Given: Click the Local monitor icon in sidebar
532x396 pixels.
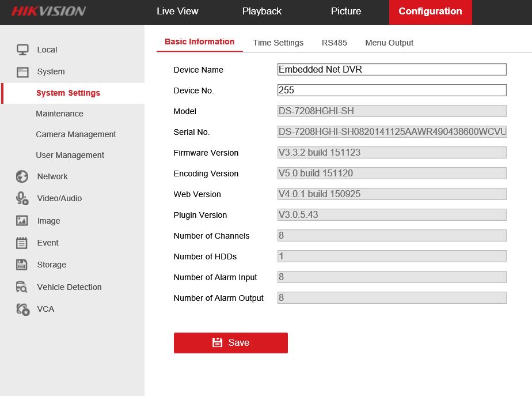Looking at the screenshot, I should (x=22, y=50).
